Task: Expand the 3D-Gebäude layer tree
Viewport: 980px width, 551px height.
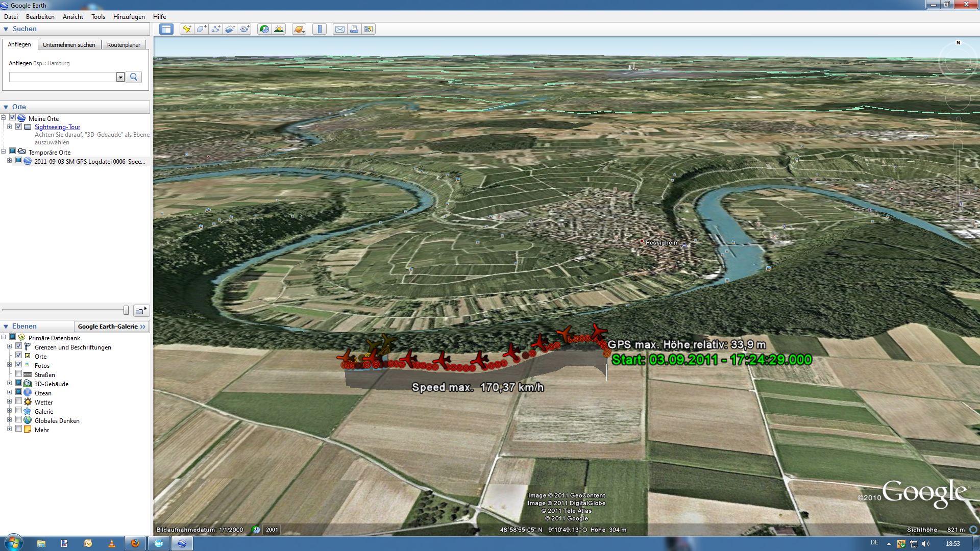Action: 9,383
